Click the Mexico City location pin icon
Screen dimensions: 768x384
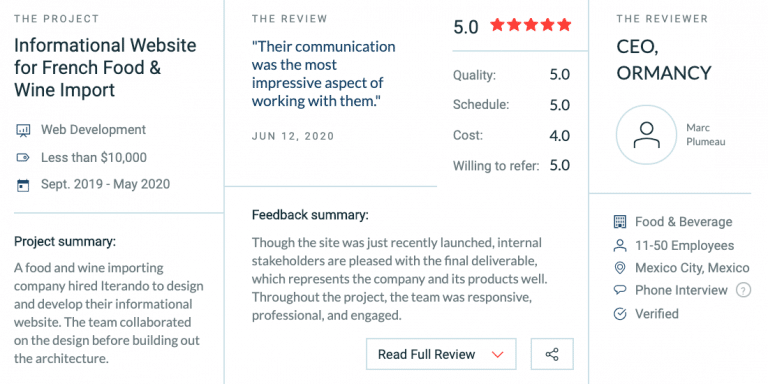620,268
